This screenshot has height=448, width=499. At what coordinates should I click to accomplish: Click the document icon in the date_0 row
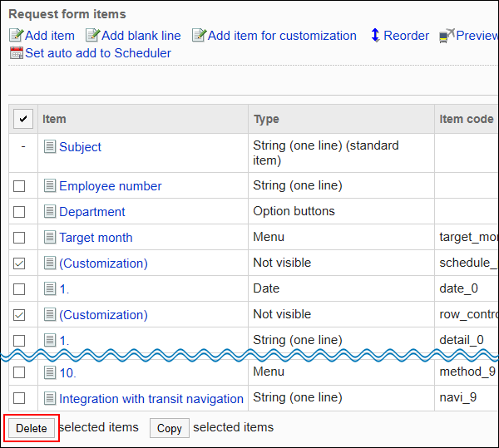(x=50, y=288)
